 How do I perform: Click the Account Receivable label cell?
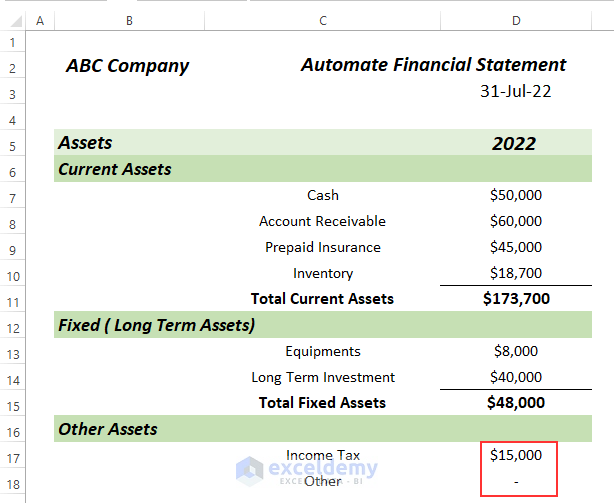pyautogui.click(x=322, y=221)
